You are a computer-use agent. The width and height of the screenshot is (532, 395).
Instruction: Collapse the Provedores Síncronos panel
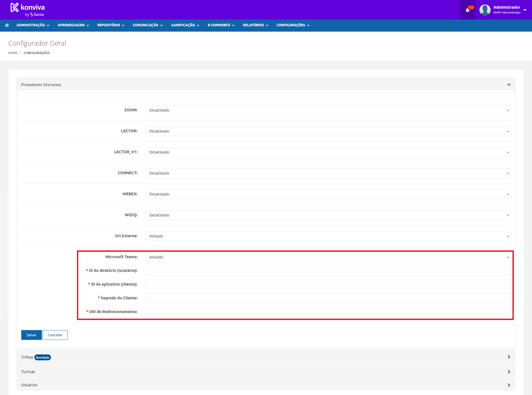coord(266,84)
